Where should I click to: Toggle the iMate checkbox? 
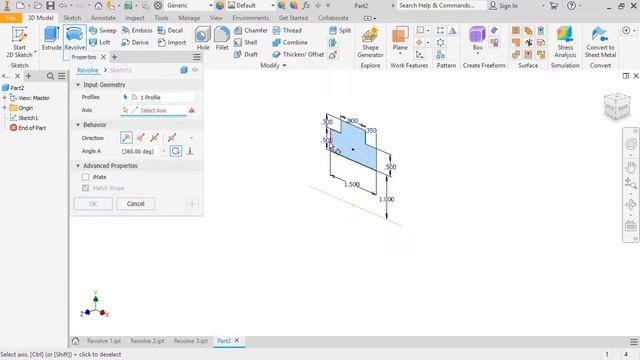[85, 177]
